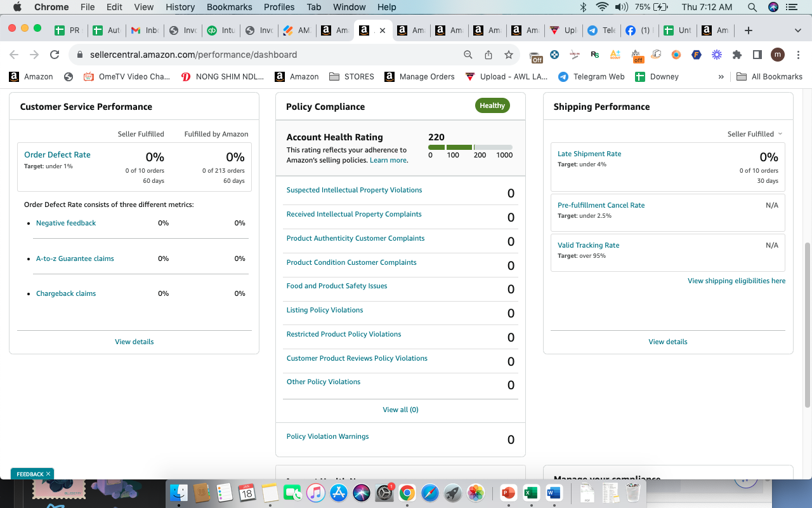Open the Manage Orders bookmark
Image resolution: width=812 pixels, height=508 pixels.
419,76
